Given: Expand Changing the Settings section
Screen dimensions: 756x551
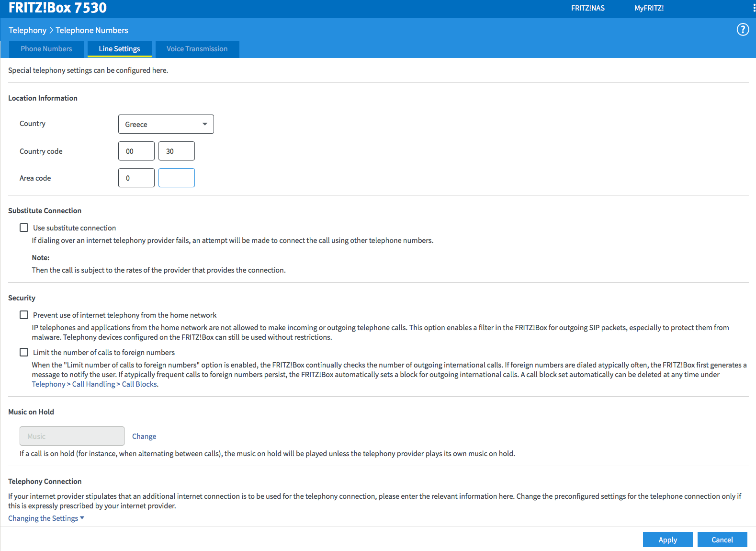Looking at the screenshot, I should (46, 518).
